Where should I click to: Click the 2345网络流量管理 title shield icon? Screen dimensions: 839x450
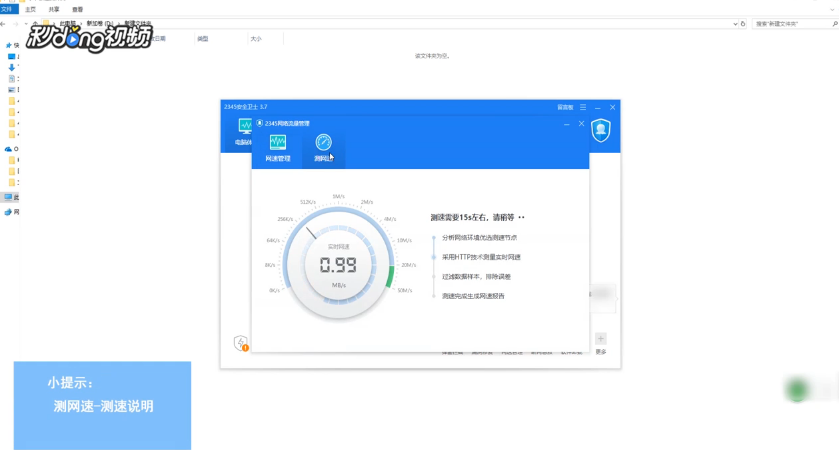pos(260,123)
